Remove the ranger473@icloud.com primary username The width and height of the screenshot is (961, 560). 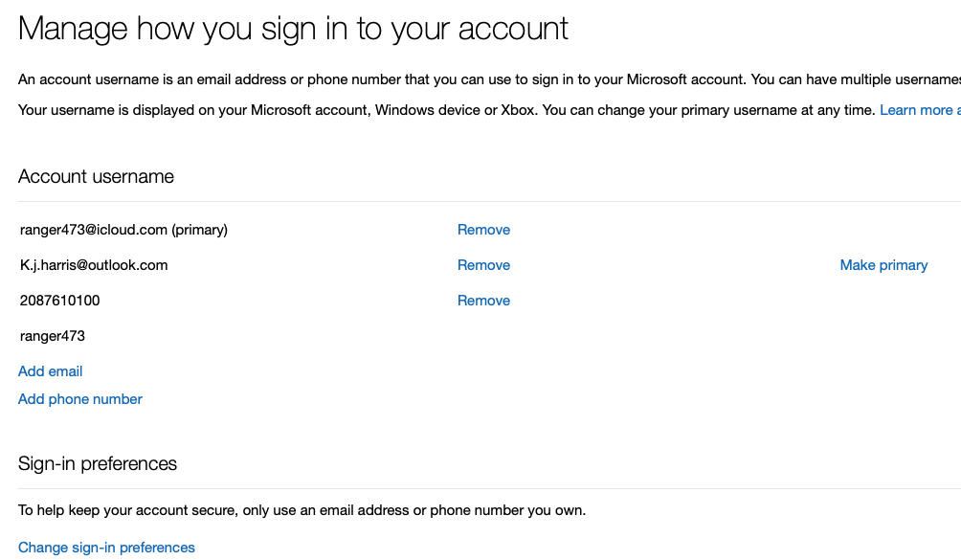(x=483, y=230)
